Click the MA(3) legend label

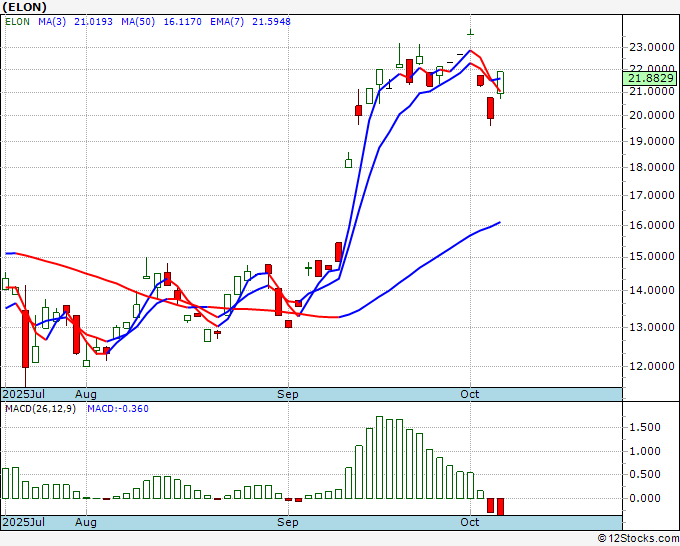[x=52, y=22]
